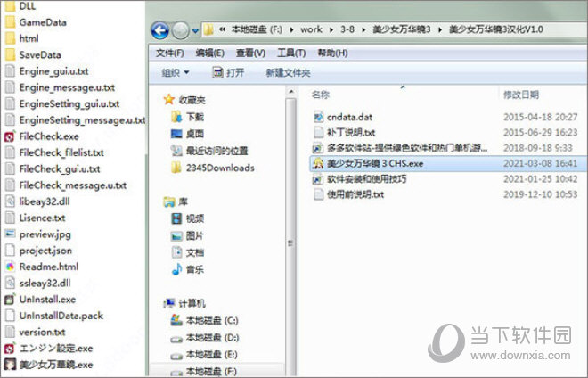Expand hidden breadcrumb chevron in address bar
The height and width of the screenshot is (378, 588).
click(x=222, y=29)
